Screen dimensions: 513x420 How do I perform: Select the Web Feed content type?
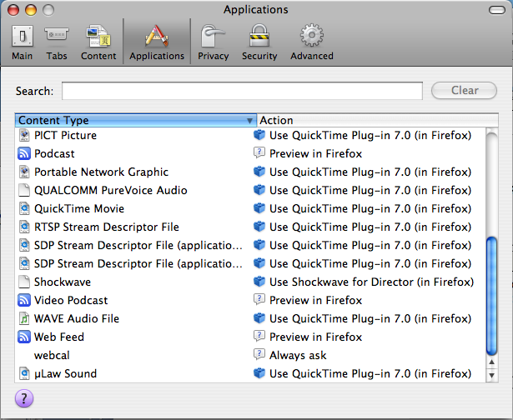(x=59, y=337)
